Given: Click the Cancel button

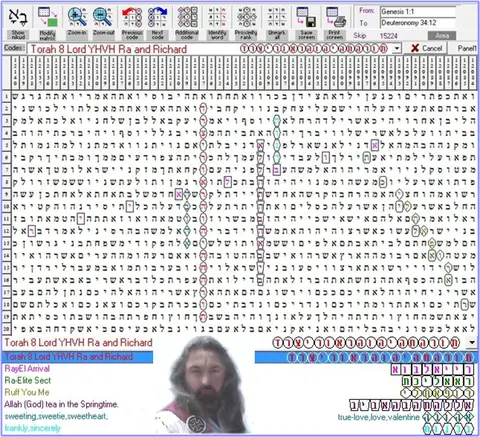Looking at the screenshot, I should pos(427,48).
